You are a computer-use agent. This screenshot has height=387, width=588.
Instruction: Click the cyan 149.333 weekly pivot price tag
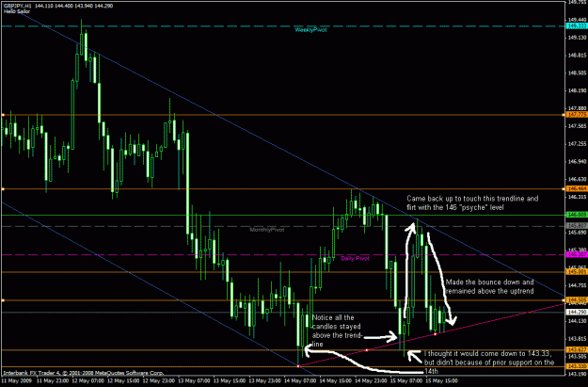(577, 26)
